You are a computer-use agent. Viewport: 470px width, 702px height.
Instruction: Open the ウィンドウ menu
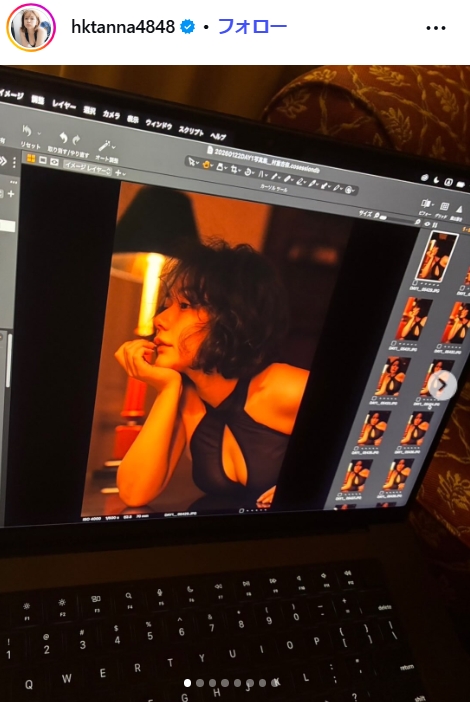158,124
